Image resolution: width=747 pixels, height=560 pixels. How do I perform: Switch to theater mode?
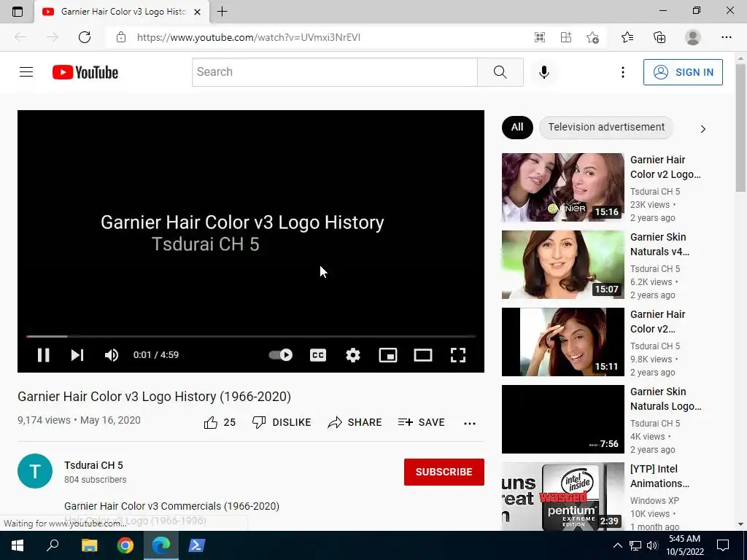point(423,355)
